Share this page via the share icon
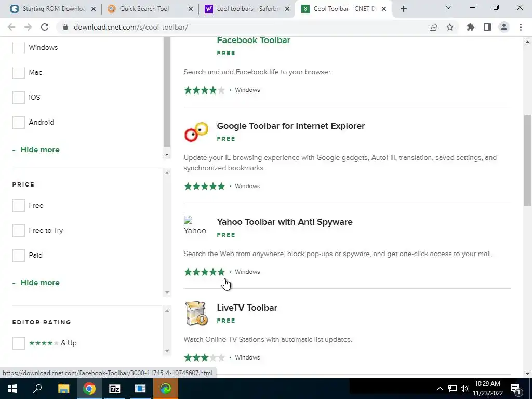Image resolution: width=532 pixels, height=399 pixels. click(x=433, y=27)
